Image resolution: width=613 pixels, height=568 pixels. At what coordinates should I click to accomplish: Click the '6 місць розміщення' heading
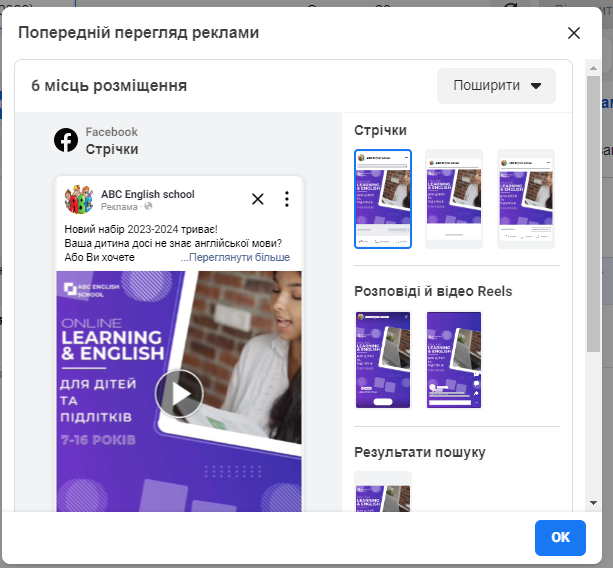click(x=109, y=86)
